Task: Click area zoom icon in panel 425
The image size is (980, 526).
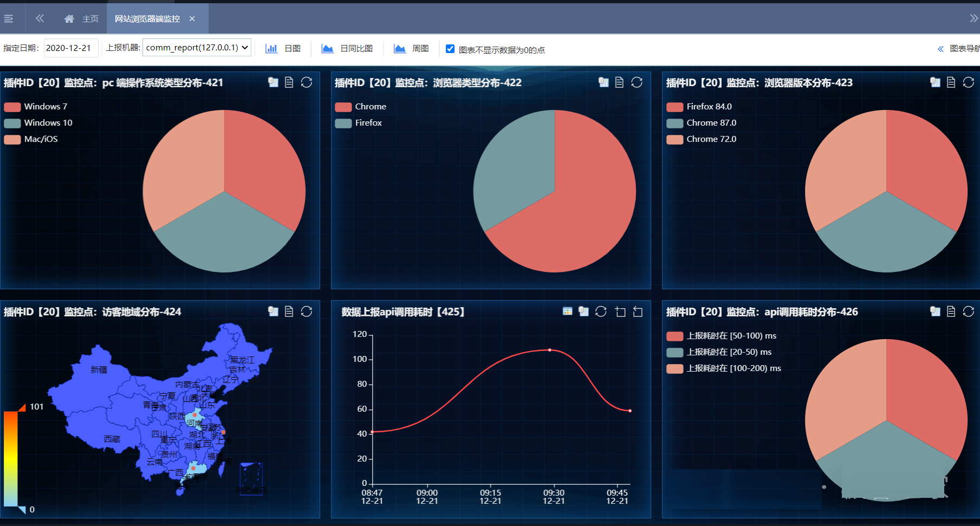Action: point(620,311)
